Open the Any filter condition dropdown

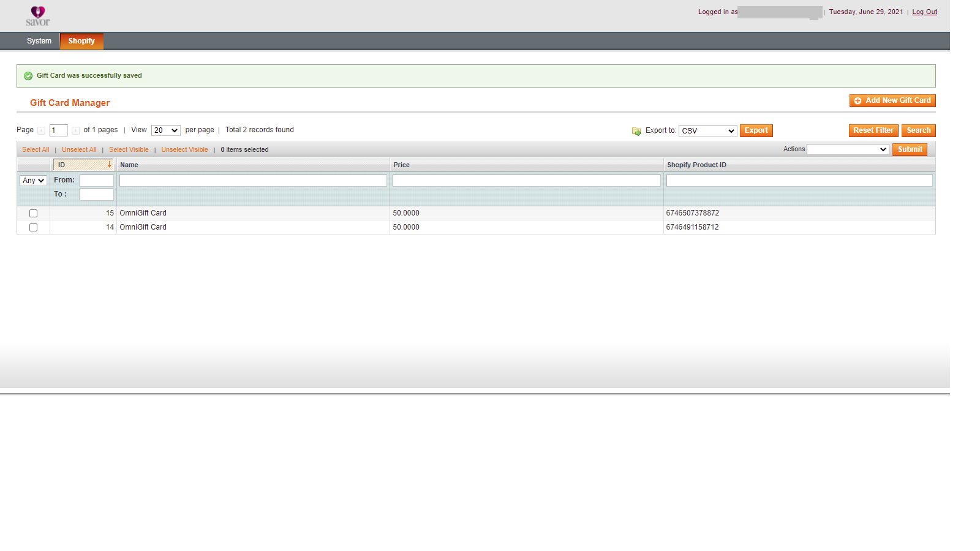(x=32, y=180)
